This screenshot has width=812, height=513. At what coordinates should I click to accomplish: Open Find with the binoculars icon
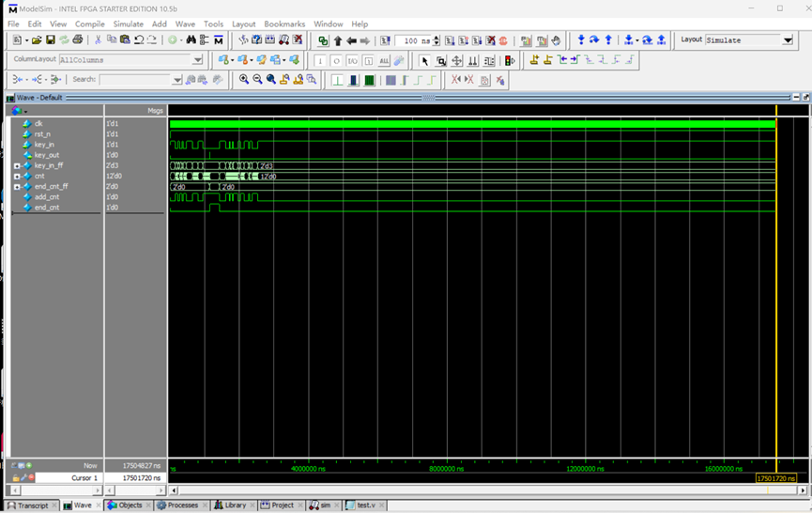click(192, 39)
